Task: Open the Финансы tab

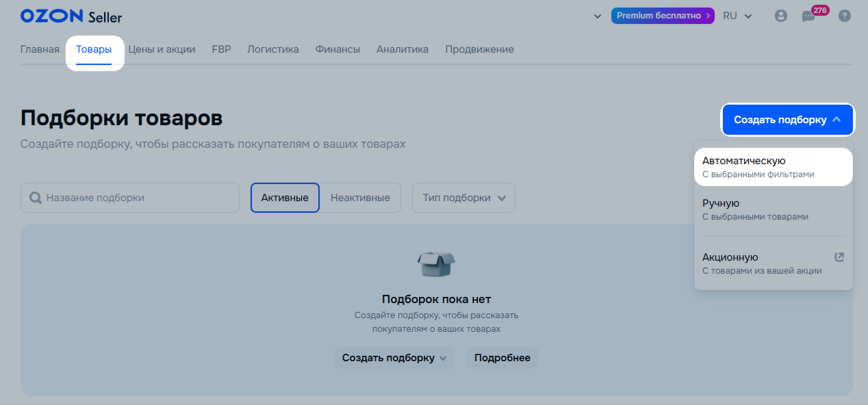Action: pyautogui.click(x=337, y=49)
